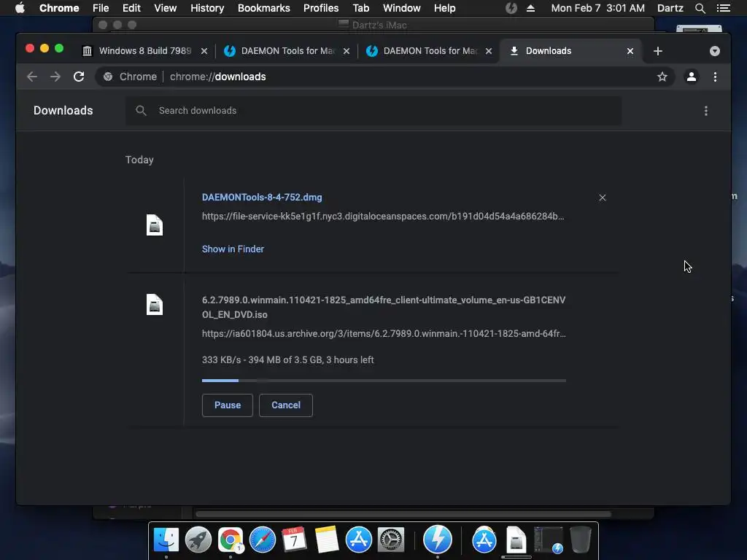Open DAEMON Tools from the dock
This screenshot has height=560, width=747.
click(x=438, y=539)
